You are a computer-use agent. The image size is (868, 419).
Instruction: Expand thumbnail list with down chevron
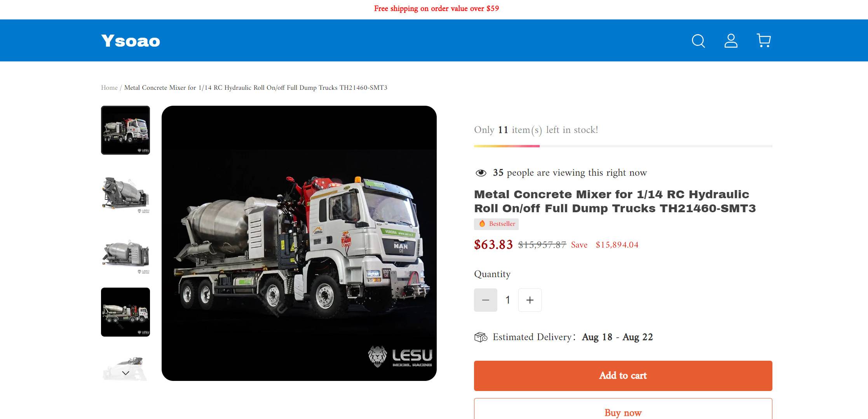pos(125,373)
